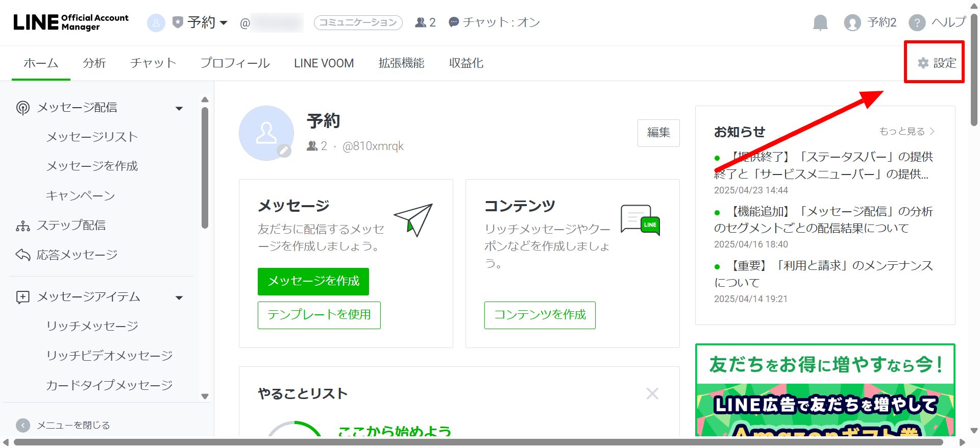The height and width of the screenshot is (448, 980).
Task: Click the paper airplane message icon
Action: click(x=413, y=219)
